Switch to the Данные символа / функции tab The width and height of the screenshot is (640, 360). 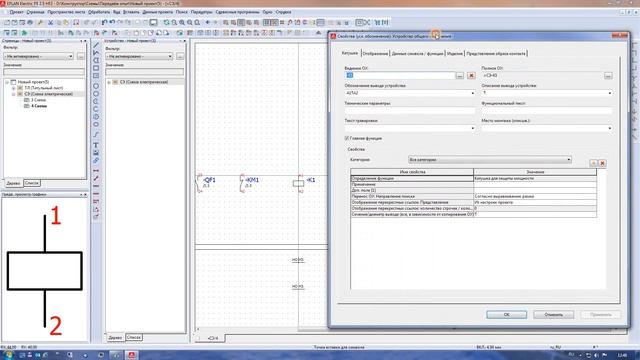(x=417, y=54)
